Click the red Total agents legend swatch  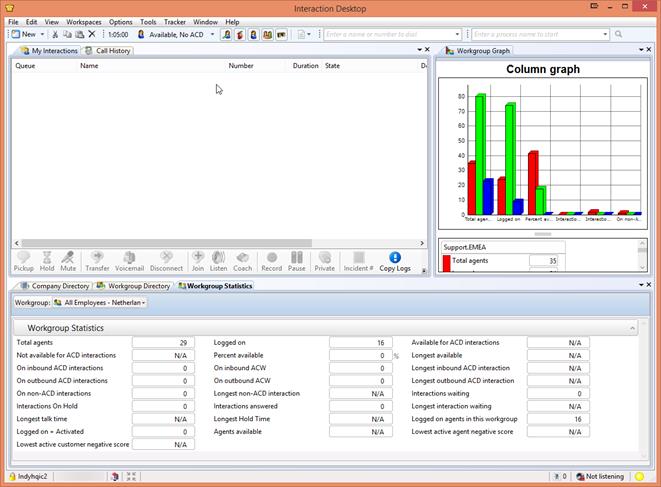446,262
